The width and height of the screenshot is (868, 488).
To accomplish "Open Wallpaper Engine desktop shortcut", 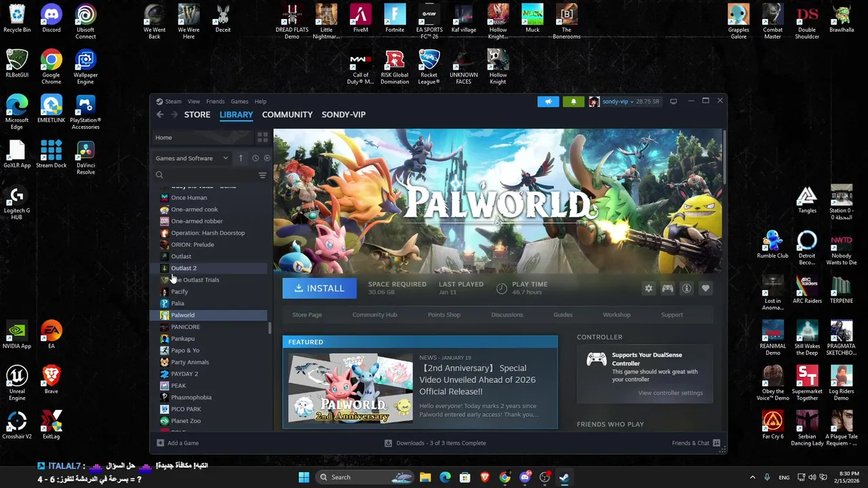I will coord(85,67).
